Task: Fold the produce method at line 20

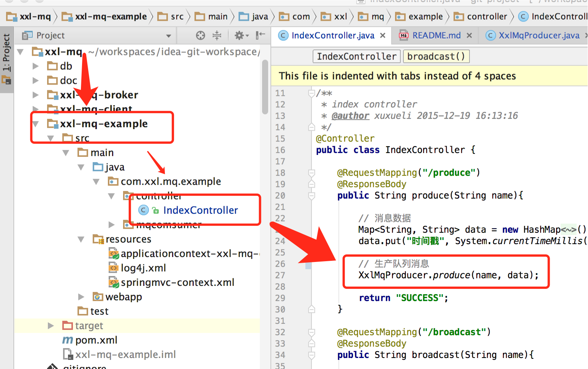Action: click(x=312, y=196)
